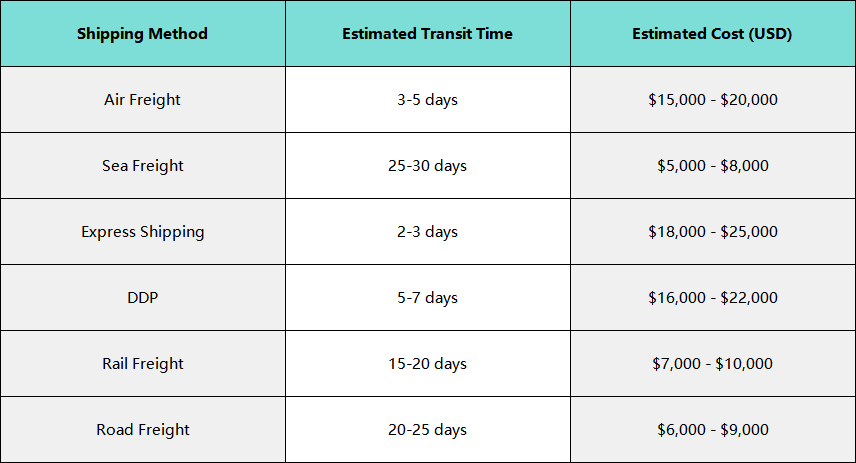The width and height of the screenshot is (856, 463).
Task: Select the DDP shipping method cell
Action: click(x=142, y=298)
